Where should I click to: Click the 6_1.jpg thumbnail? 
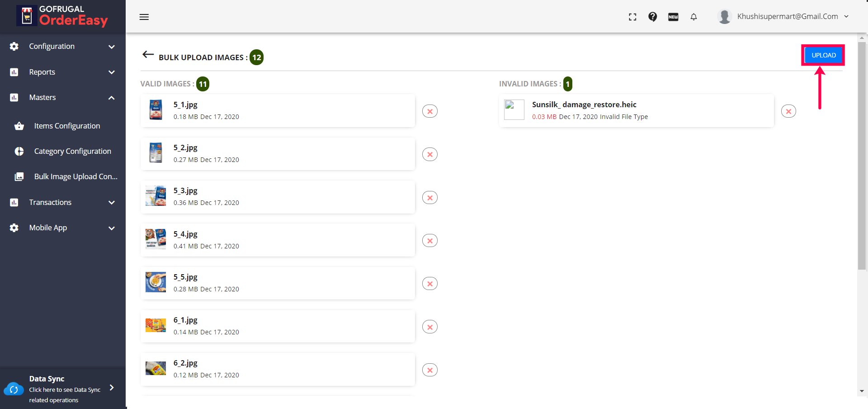pos(156,325)
